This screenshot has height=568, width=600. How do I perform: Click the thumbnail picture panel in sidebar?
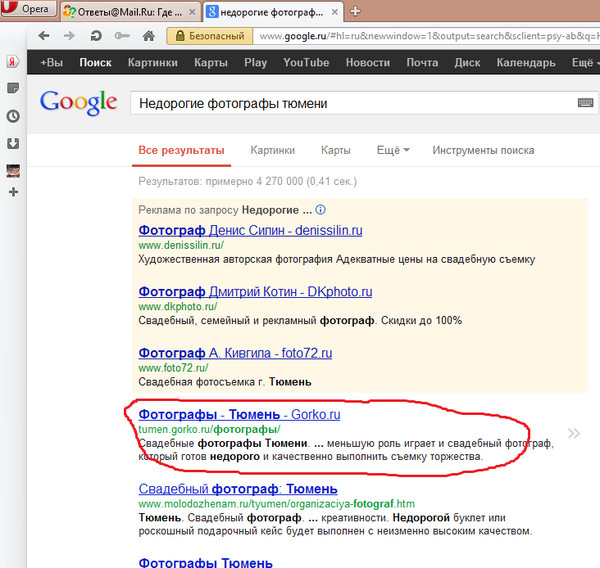point(13,171)
